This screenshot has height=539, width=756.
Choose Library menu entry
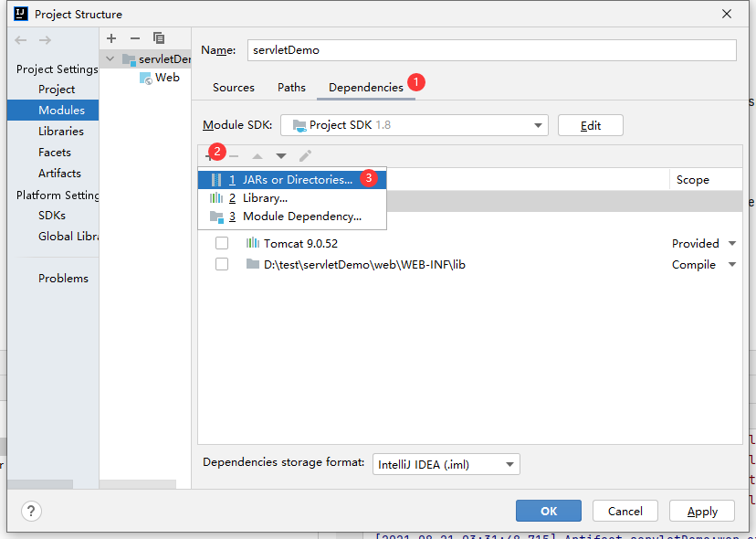coord(292,198)
